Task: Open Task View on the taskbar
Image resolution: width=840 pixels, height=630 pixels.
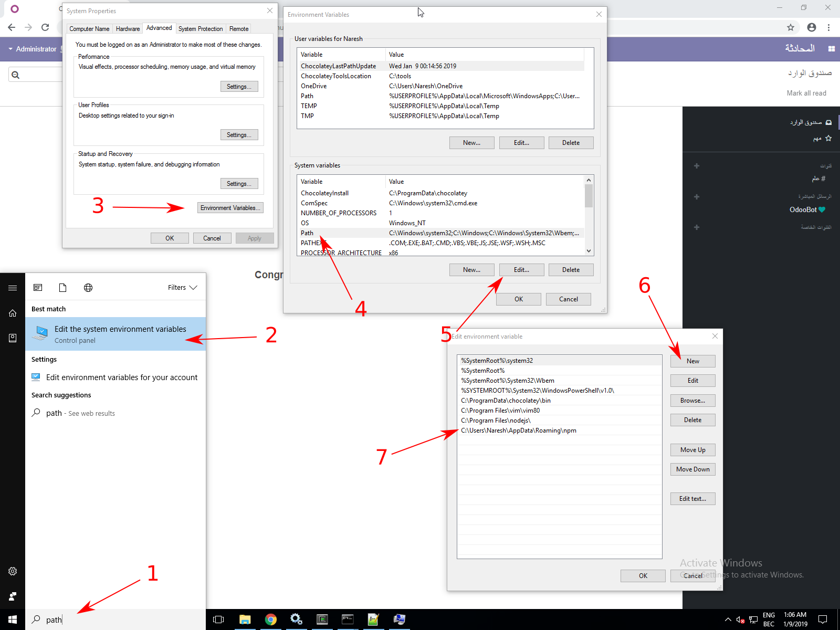Action: pyautogui.click(x=218, y=619)
